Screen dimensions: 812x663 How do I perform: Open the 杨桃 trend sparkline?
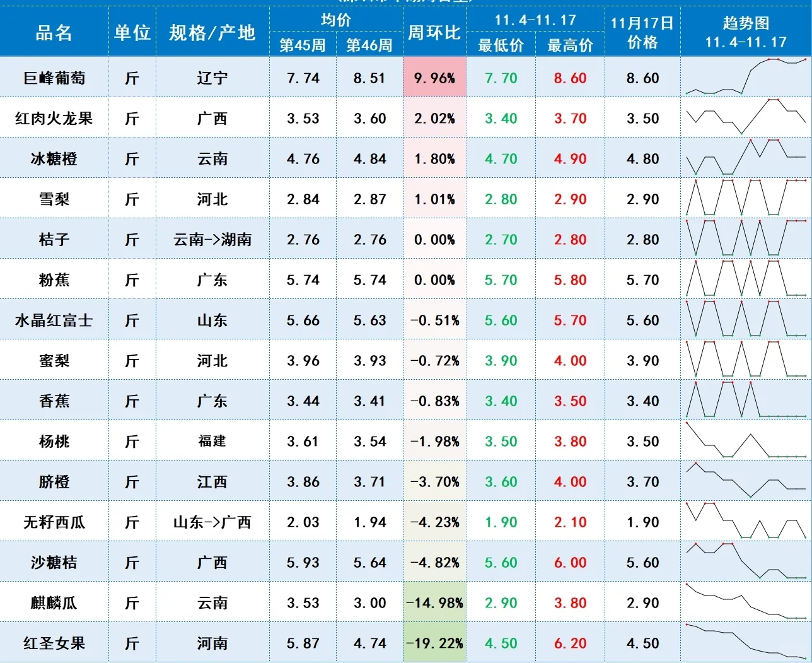click(746, 440)
